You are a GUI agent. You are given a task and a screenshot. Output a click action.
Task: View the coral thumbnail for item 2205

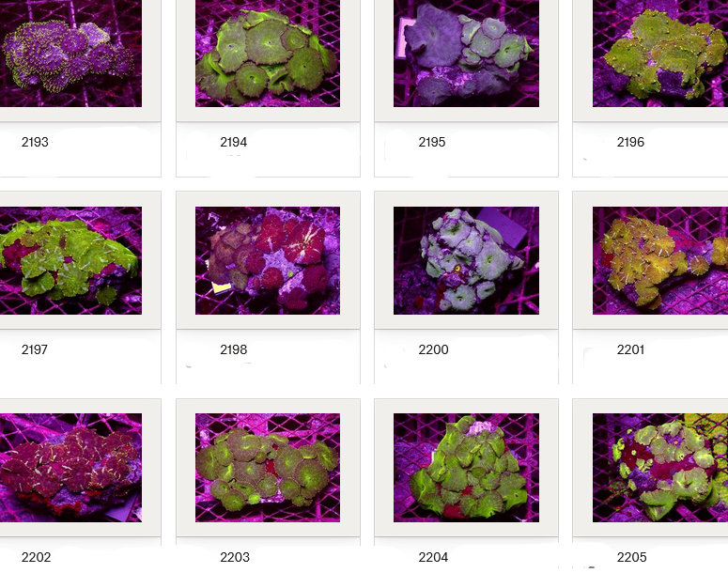659,467
